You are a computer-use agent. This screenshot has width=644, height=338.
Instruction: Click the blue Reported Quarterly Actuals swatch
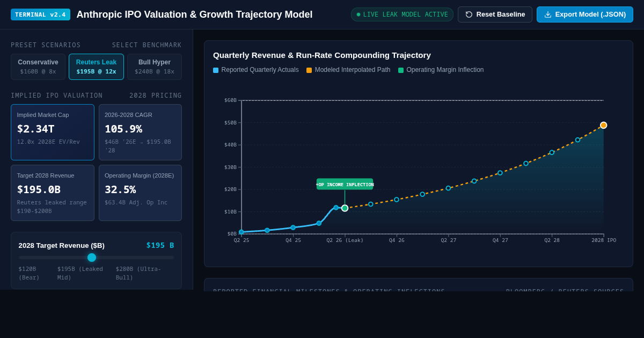(x=216, y=70)
